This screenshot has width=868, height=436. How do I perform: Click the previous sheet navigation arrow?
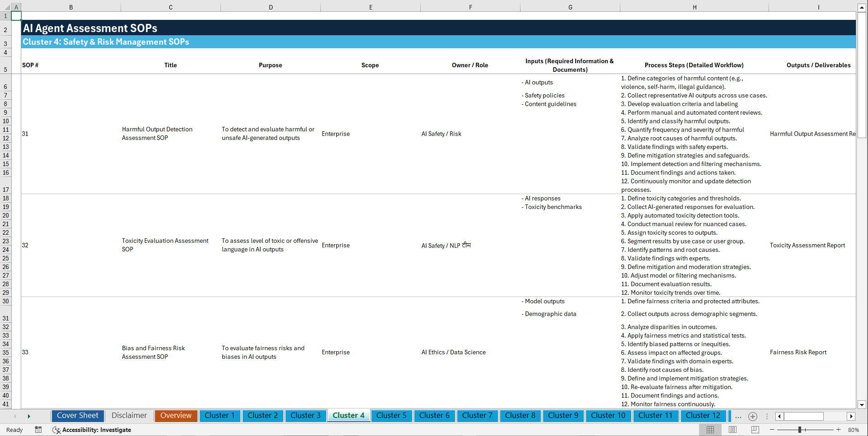coord(15,416)
